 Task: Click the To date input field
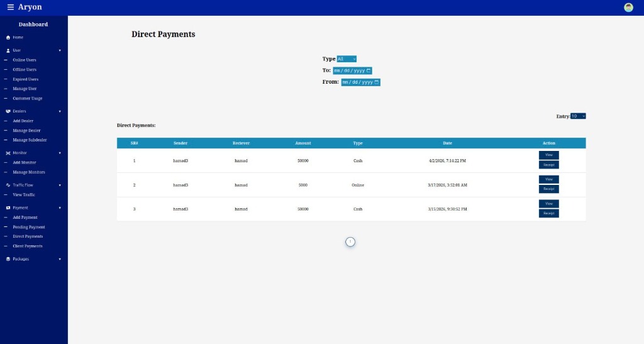coord(352,70)
